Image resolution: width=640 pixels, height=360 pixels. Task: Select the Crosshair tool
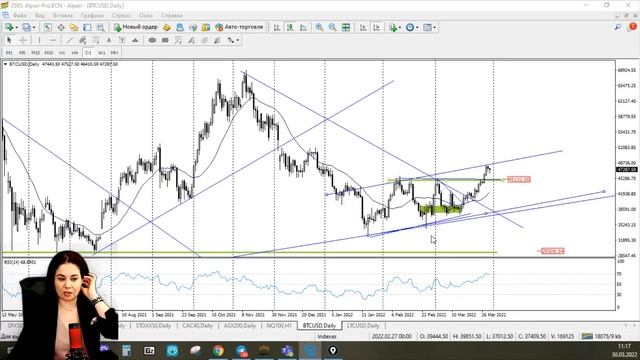click(23, 40)
